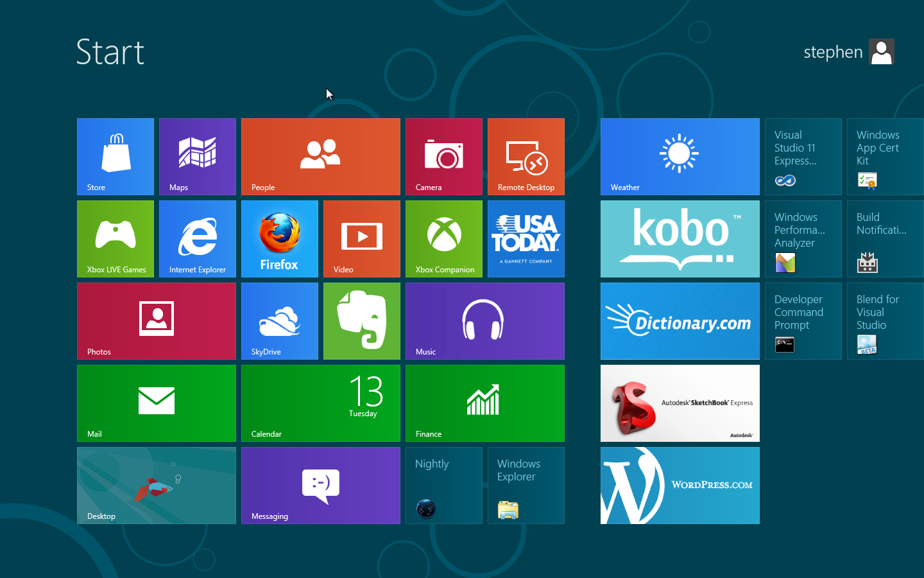This screenshot has height=578, width=924.
Task: Open the Remote Desktop tile
Action: click(526, 156)
